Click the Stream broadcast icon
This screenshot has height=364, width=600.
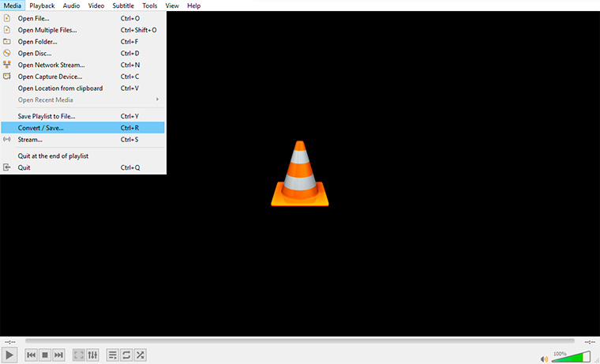(7, 139)
